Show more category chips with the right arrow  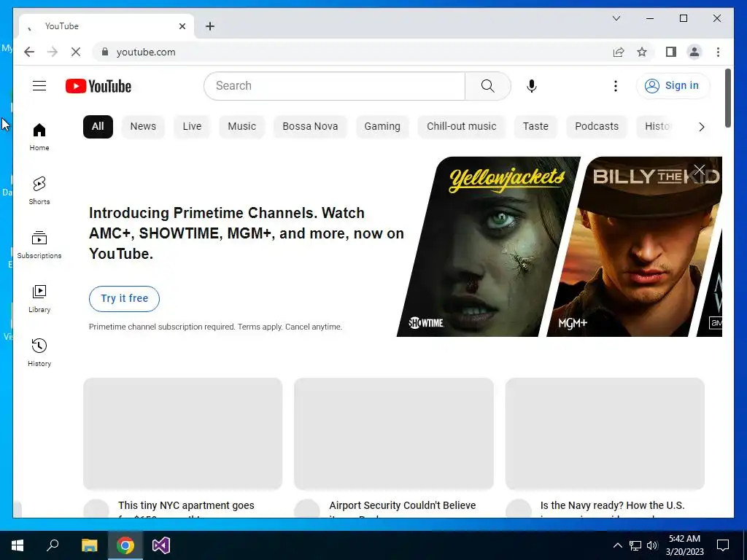[x=701, y=127]
